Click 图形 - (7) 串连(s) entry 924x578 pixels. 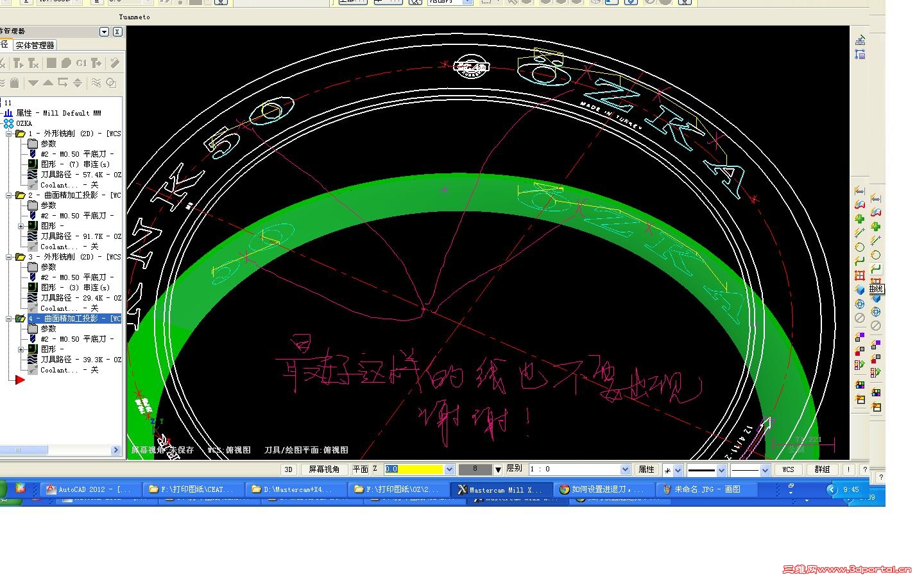[74, 164]
